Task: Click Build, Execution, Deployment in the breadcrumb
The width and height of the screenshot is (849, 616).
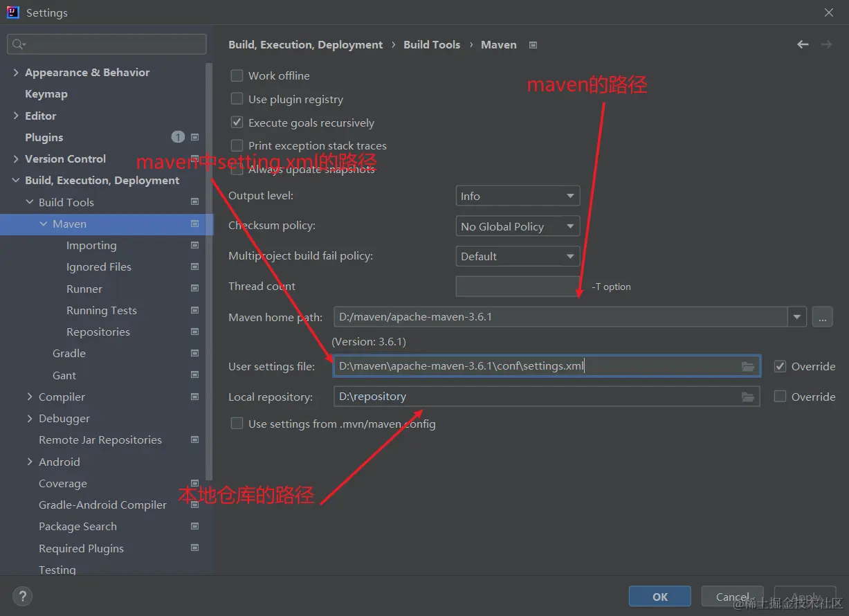Action: (x=305, y=44)
